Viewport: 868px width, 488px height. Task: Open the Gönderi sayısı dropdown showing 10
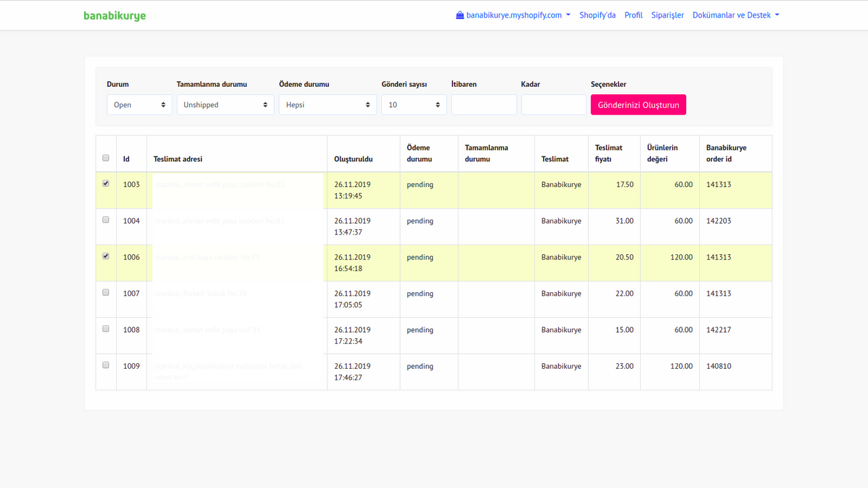pos(414,104)
